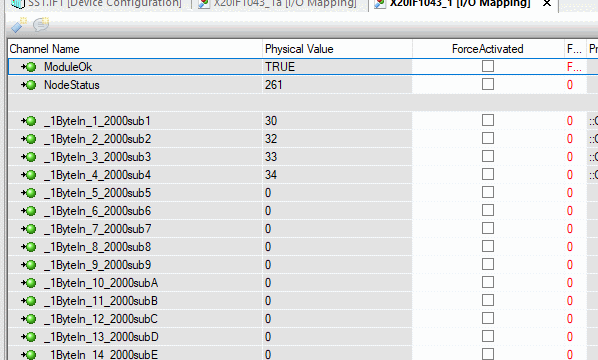Select the icon beside _1ByteIn_1_2000sub1
This screenshot has width=598, height=360.
click(29, 121)
